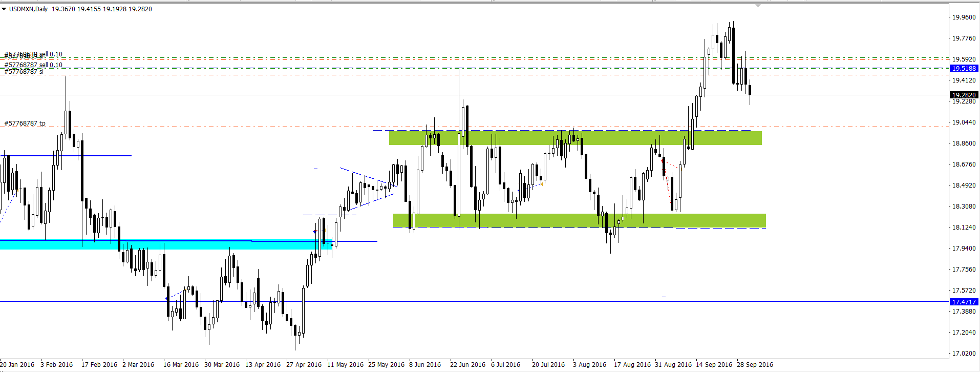Image resolution: width=980 pixels, height=372 pixels.
Task: Click the 3 Feb 2016 date label
Action: [57, 365]
